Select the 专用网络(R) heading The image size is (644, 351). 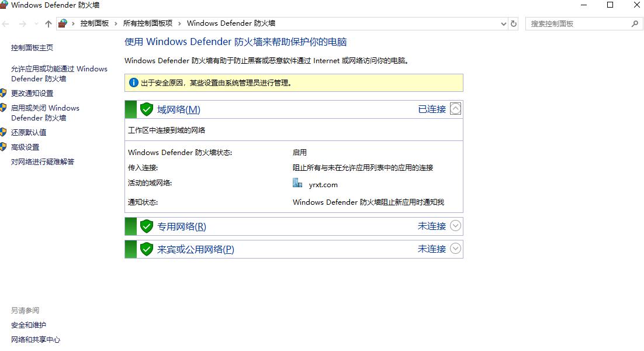coord(182,226)
